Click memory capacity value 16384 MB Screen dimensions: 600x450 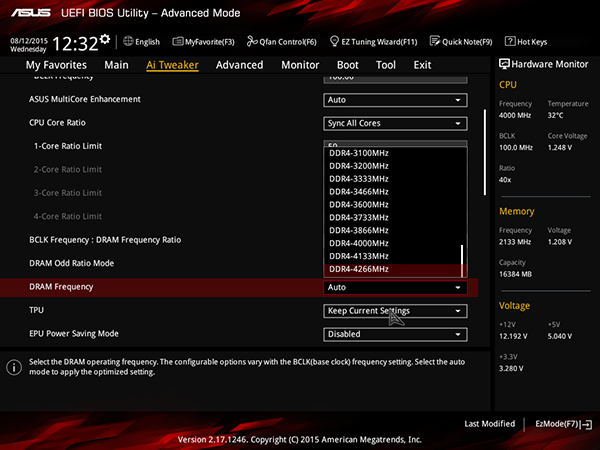[x=515, y=274]
